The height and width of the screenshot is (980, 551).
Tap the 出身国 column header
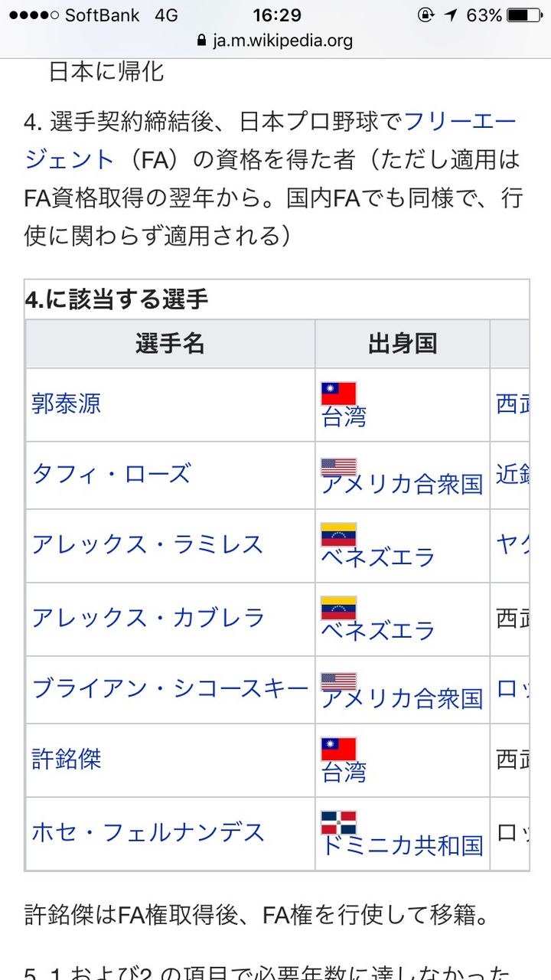coord(403,344)
